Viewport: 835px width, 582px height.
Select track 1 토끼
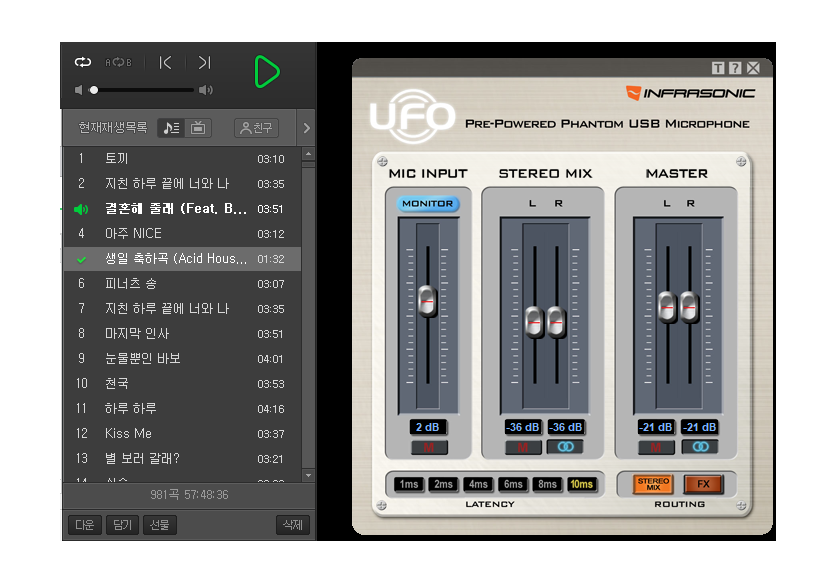pyautogui.click(x=182, y=159)
